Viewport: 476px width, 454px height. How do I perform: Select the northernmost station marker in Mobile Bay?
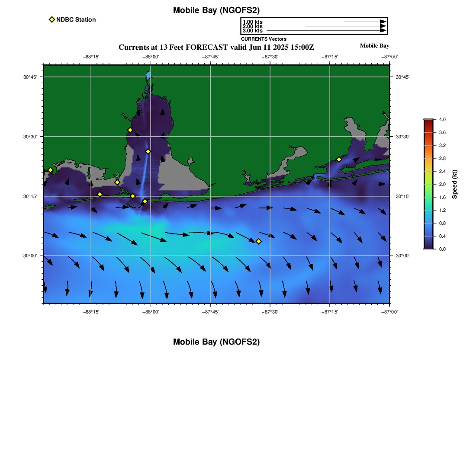[130, 130]
